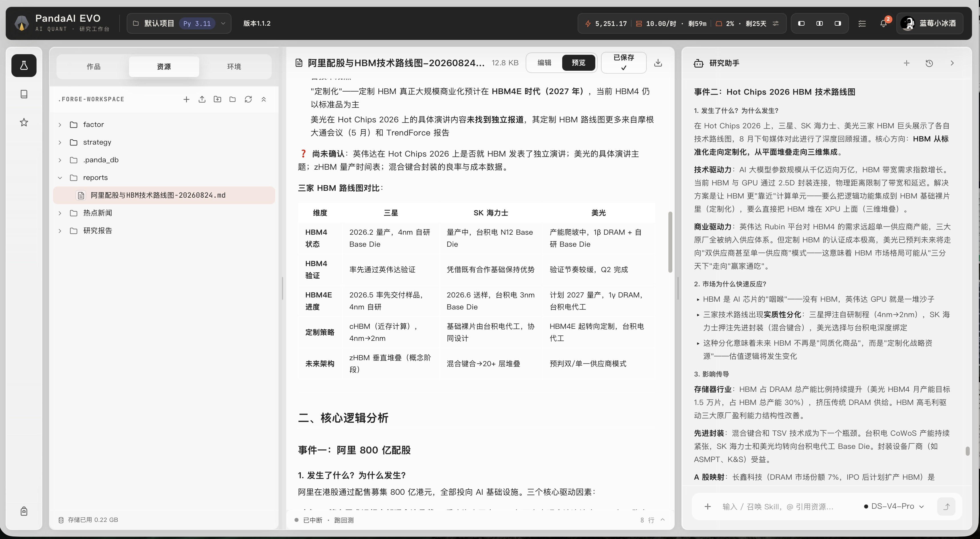Switch to the 资源 tab
This screenshot has width=980, height=539.
click(164, 66)
